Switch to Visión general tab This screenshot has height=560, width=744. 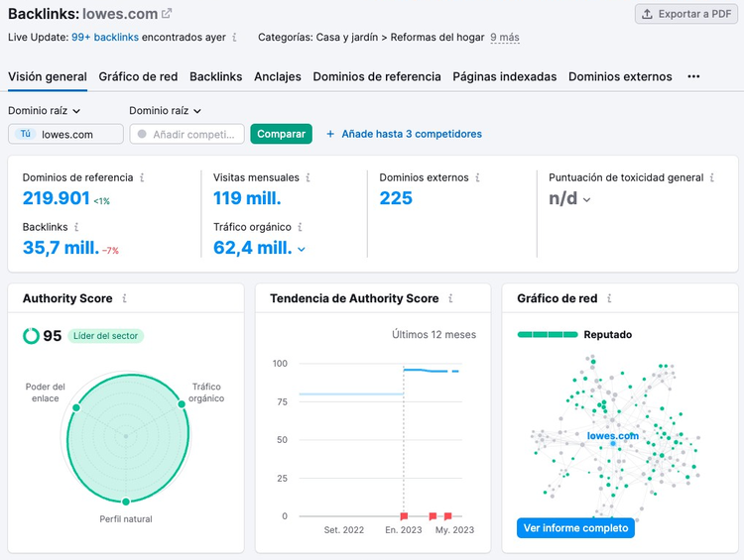click(48, 76)
